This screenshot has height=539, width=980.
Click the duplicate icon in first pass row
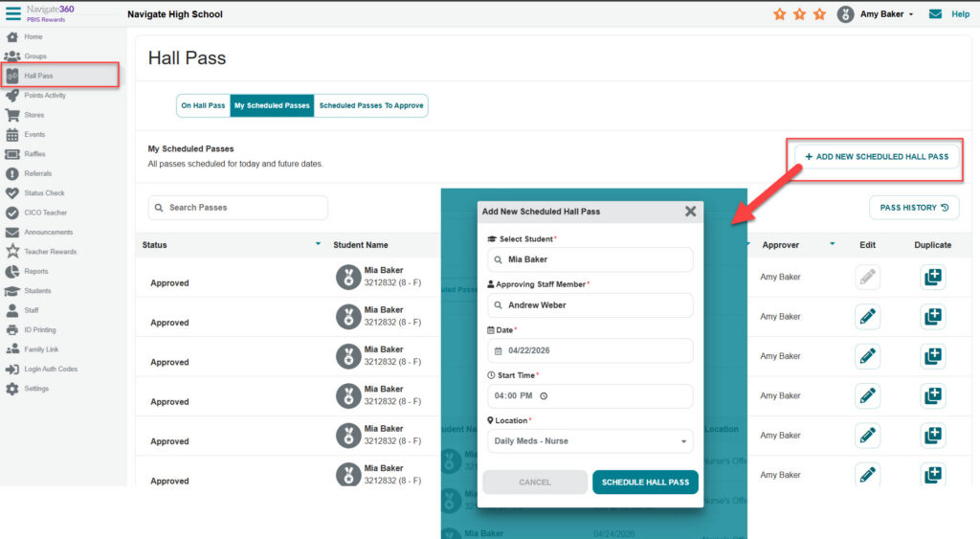coord(932,278)
